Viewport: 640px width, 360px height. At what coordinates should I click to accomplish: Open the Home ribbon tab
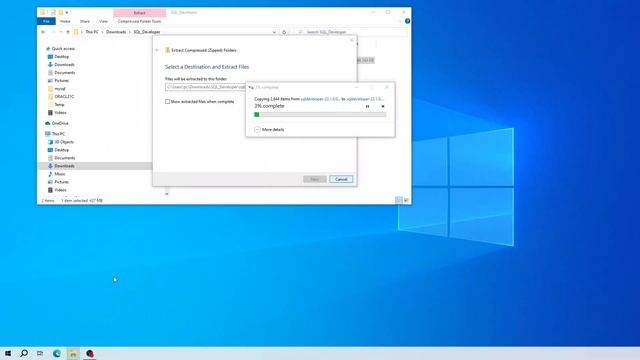[x=65, y=21]
